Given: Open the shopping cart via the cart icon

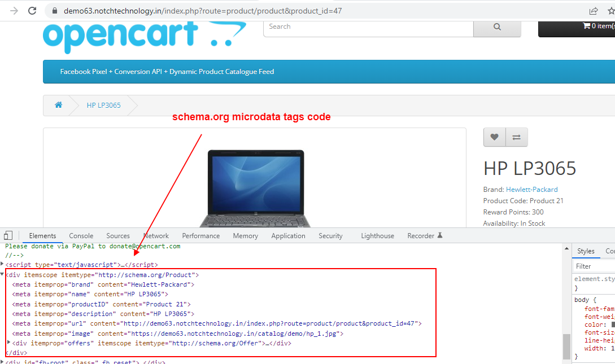Looking at the screenshot, I should click(587, 25).
